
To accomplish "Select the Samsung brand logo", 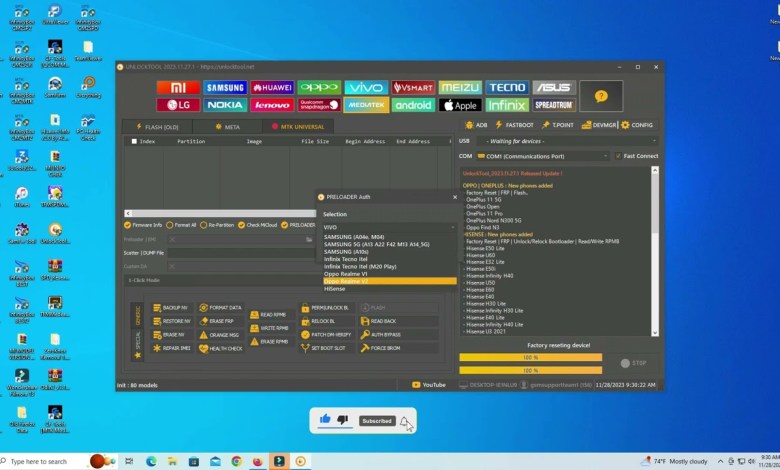I will pyautogui.click(x=225, y=88).
